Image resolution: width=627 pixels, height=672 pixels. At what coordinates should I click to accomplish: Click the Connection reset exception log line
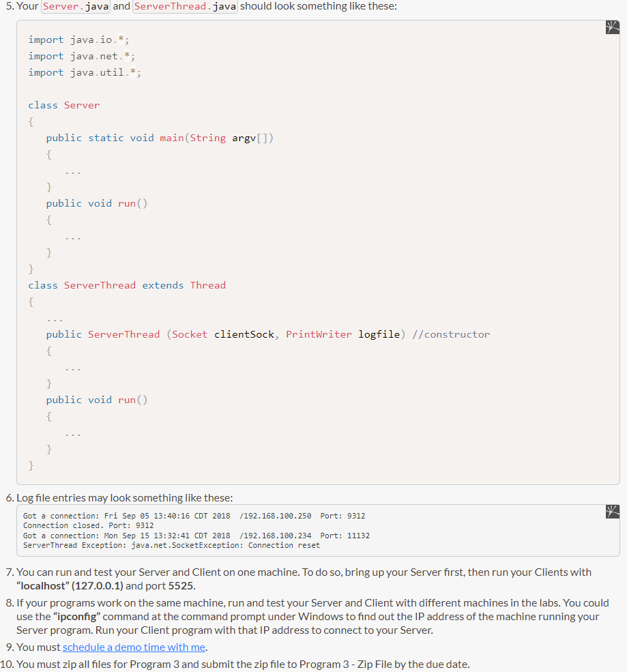click(x=171, y=545)
